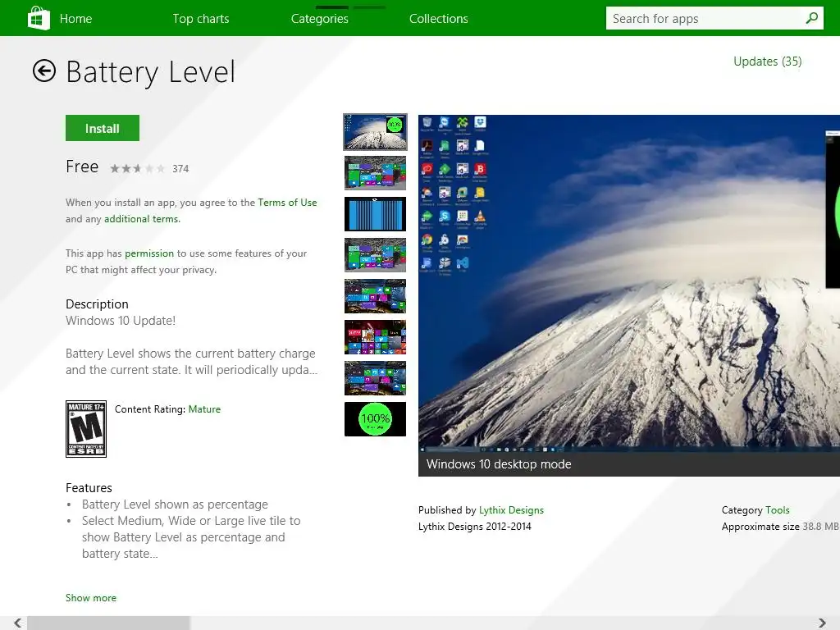This screenshot has width=840, height=630.
Task: Click the star rating next to 374
Action: tap(138, 169)
